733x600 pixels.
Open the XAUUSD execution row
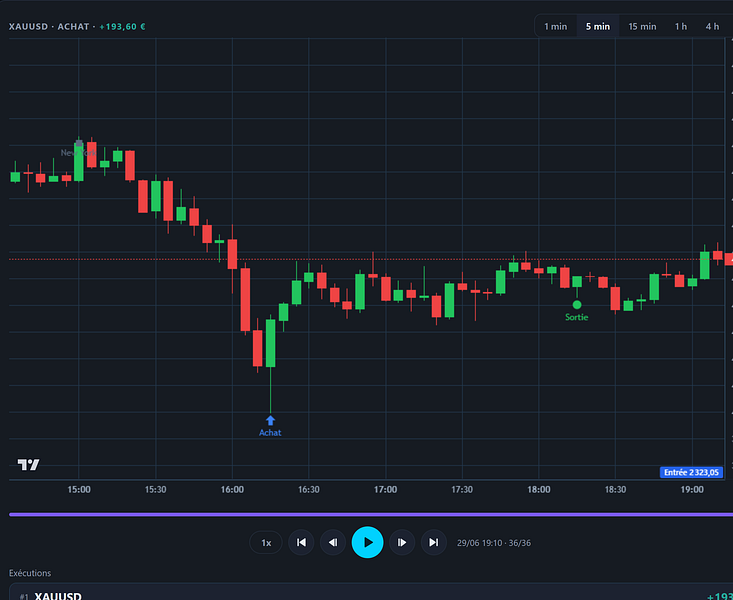pos(371,592)
